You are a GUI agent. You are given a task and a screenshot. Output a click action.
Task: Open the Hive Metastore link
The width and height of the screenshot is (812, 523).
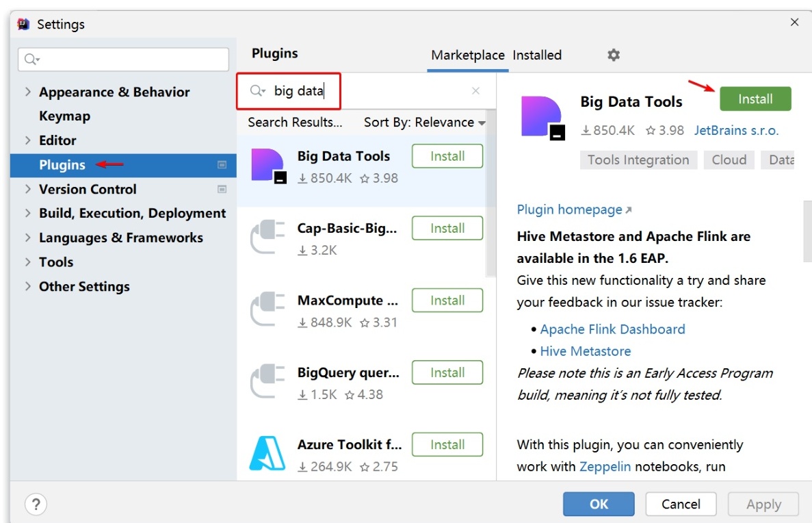586,351
